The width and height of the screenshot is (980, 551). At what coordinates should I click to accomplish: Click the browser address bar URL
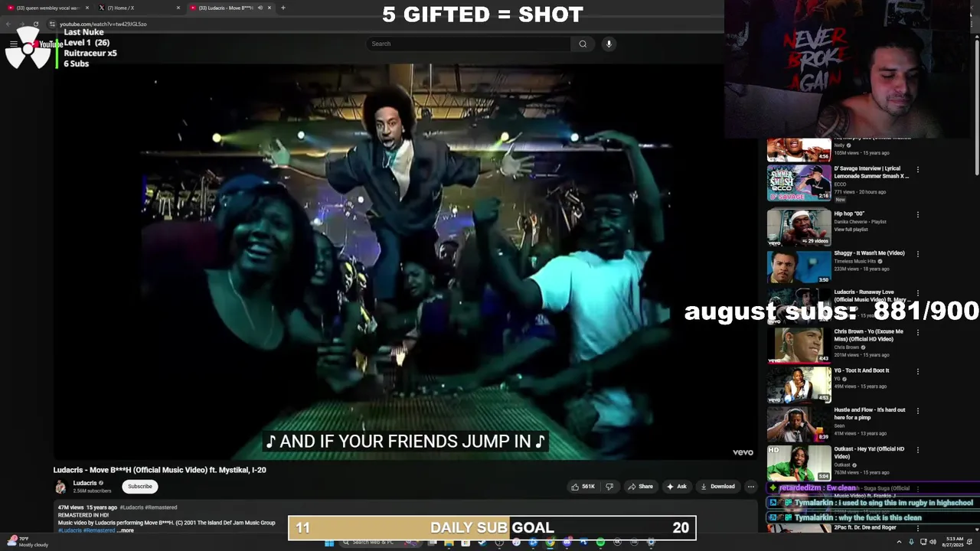tap(103, 24)
